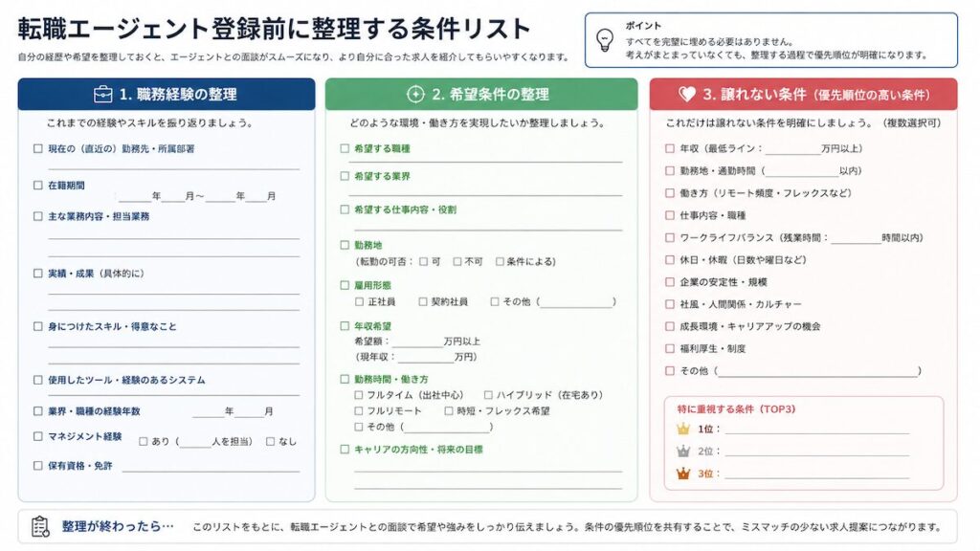Image resolution: width=980 pixels, height=551 pixels.
Task: Click the lightbulb icon in the ポイント box
Action: pos(605,40)
